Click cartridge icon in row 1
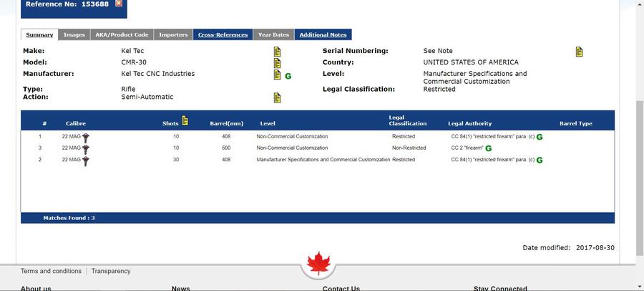 85,138
